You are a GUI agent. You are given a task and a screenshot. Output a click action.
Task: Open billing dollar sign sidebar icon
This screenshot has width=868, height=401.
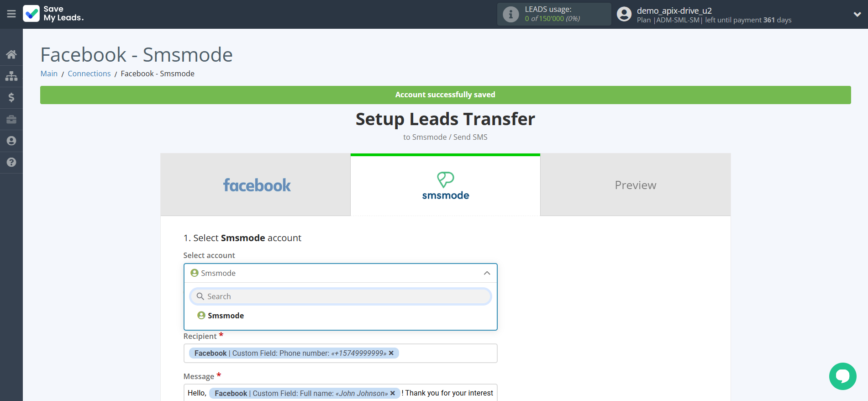(11, 97)
